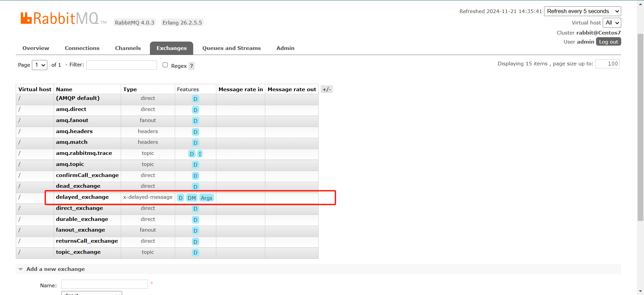Click the D badge for amq.fanout
This screenshot has height=295, width=644.
[196, 121]
